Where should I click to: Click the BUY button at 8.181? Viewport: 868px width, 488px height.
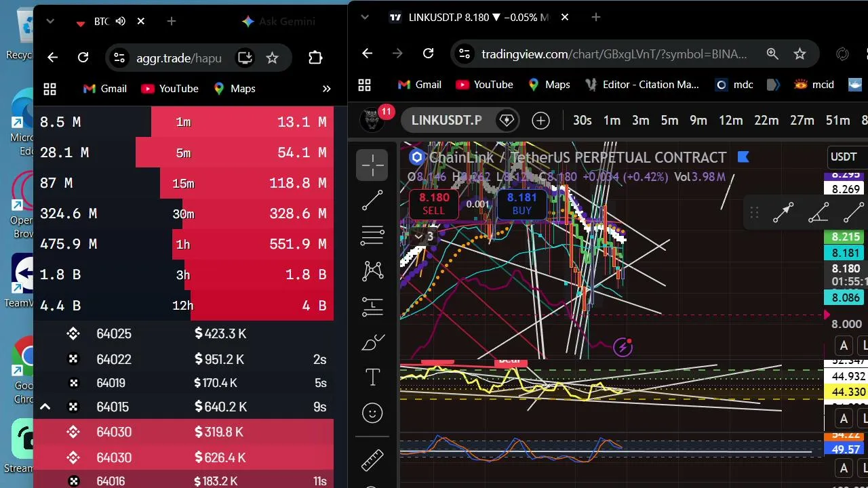tap(522, 203)
